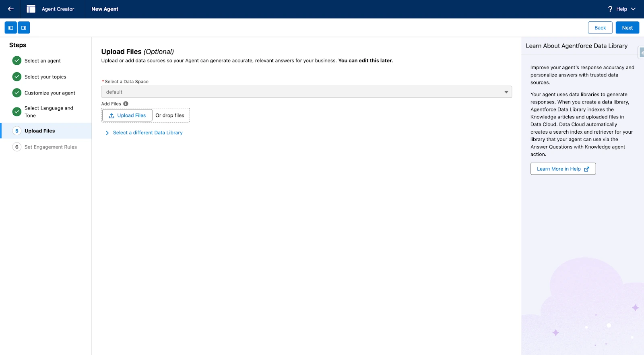Screen dimensions: 644x355
Task: Click the external link icon in Learn More button
Action: click(x=587, y=169)
